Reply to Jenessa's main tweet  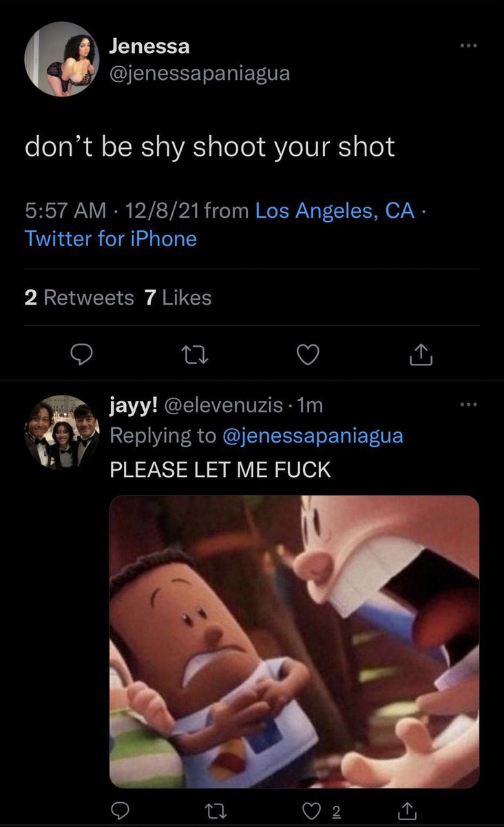tap(83, 354)
